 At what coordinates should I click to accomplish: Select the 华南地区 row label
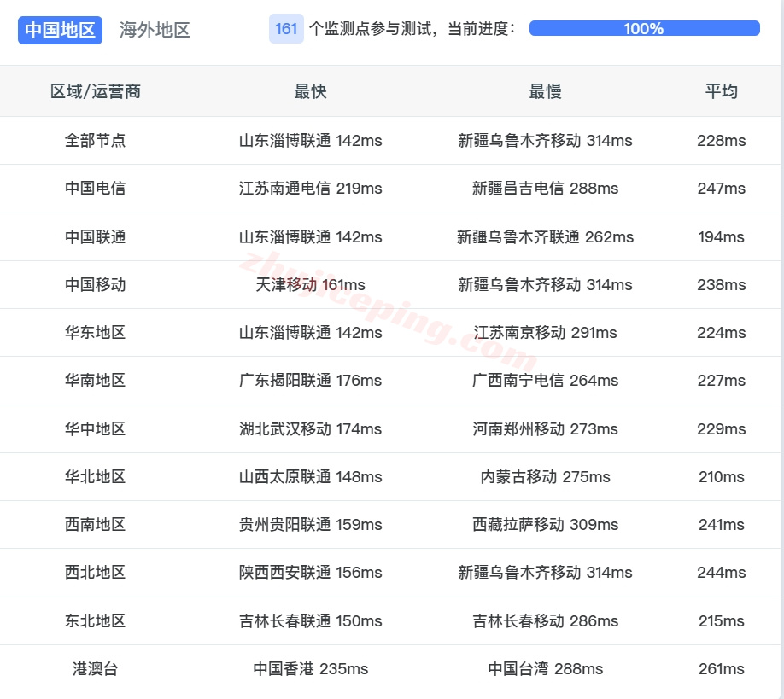coord(95,381)
